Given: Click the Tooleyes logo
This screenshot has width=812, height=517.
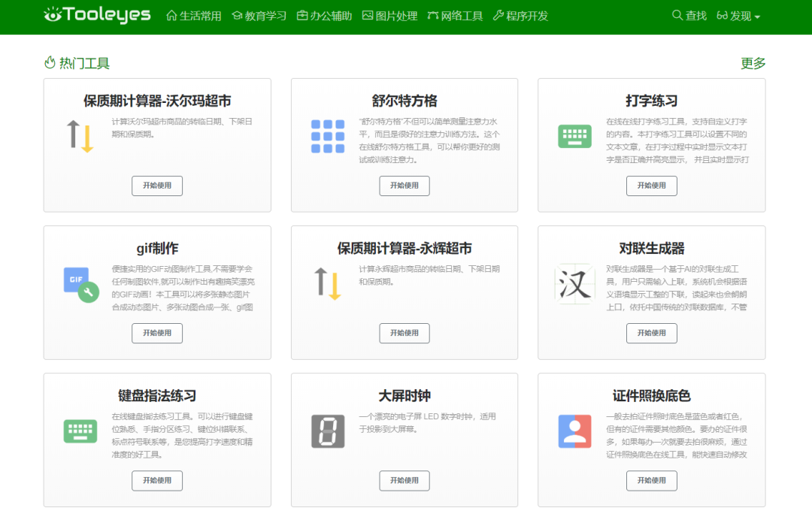Looking at the screenshot, I should click(97, 15).
